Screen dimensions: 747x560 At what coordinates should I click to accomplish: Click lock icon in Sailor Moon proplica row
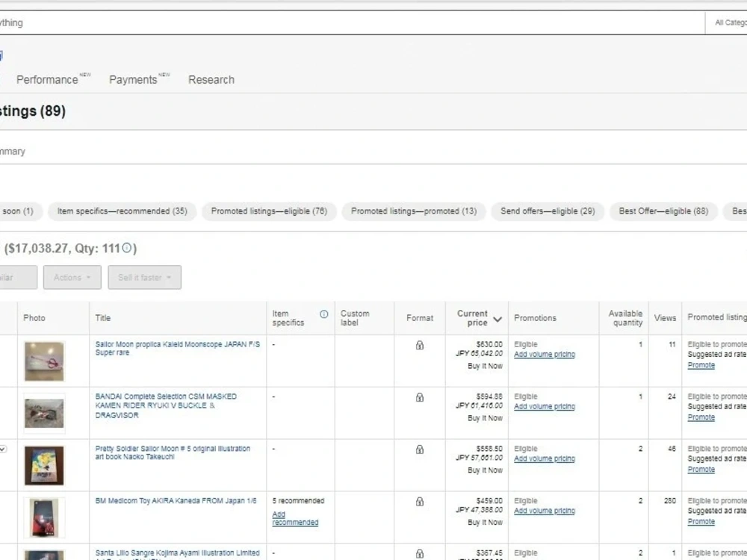pos(420,345)
